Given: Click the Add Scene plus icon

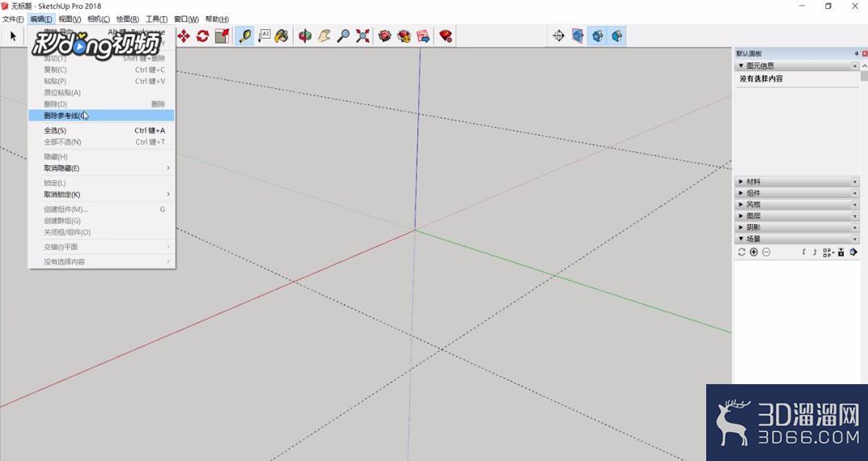Looking at the screenshot, I should pyautogui.click(x=753, y=252).
